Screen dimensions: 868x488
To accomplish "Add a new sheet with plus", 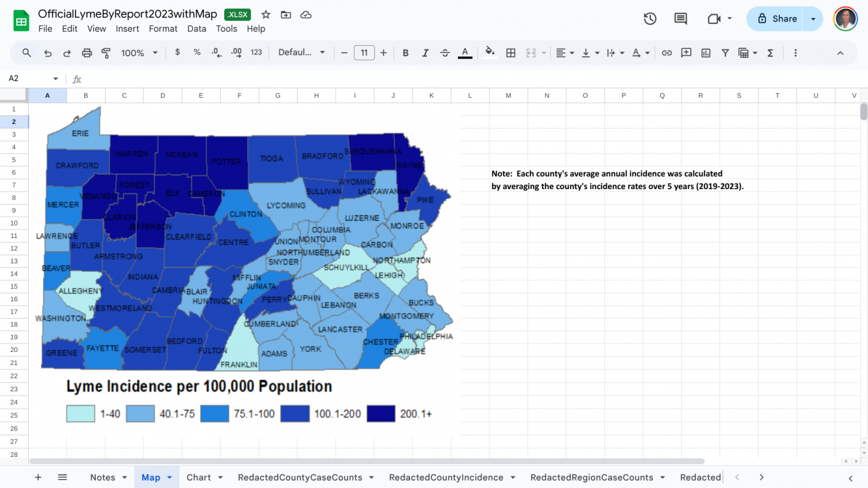I will click(x=38, y=477).
